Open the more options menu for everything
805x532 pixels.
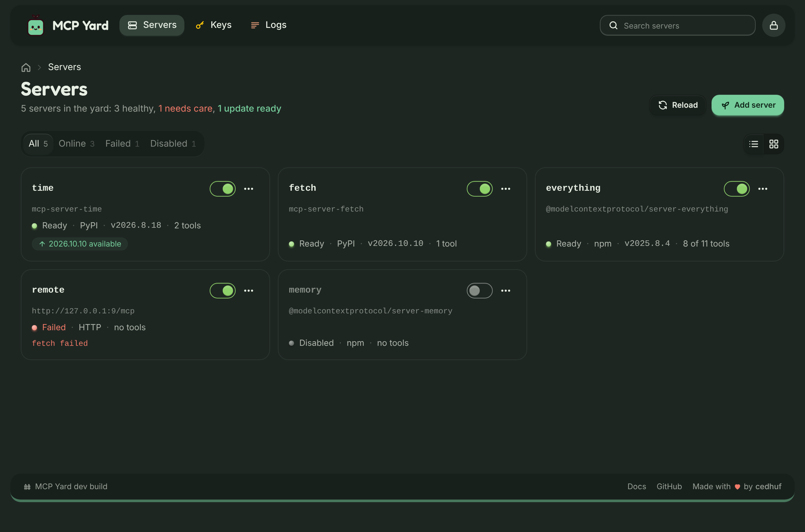click(x=762, y=189)
